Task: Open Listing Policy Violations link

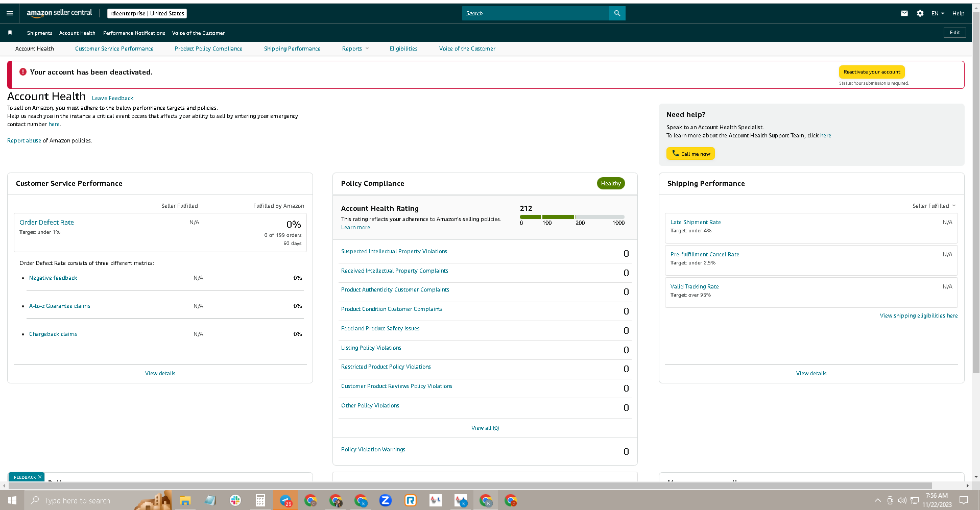Action: [371, 348]
